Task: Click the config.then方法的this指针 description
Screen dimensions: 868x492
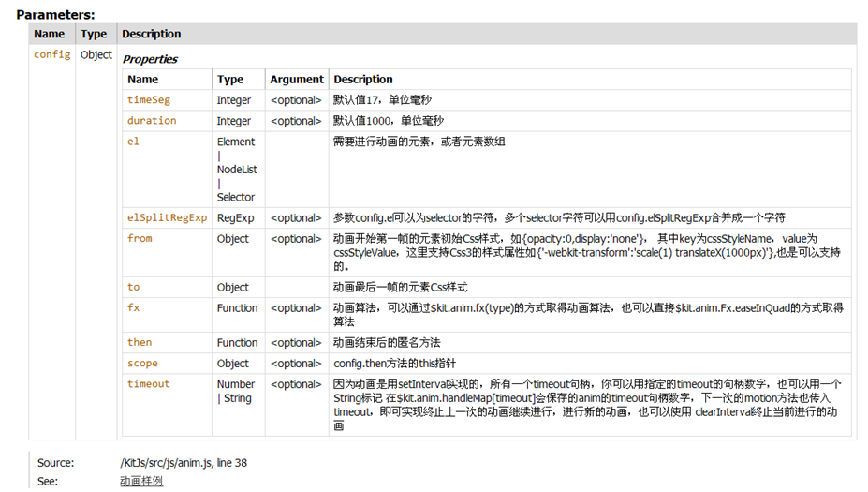Action: (x=395, y=364)
